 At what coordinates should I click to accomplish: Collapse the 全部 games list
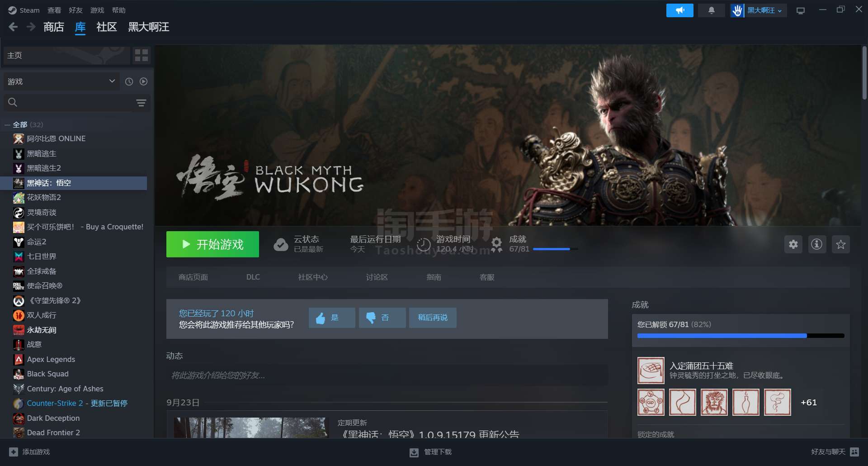click(x=7, y=125)
